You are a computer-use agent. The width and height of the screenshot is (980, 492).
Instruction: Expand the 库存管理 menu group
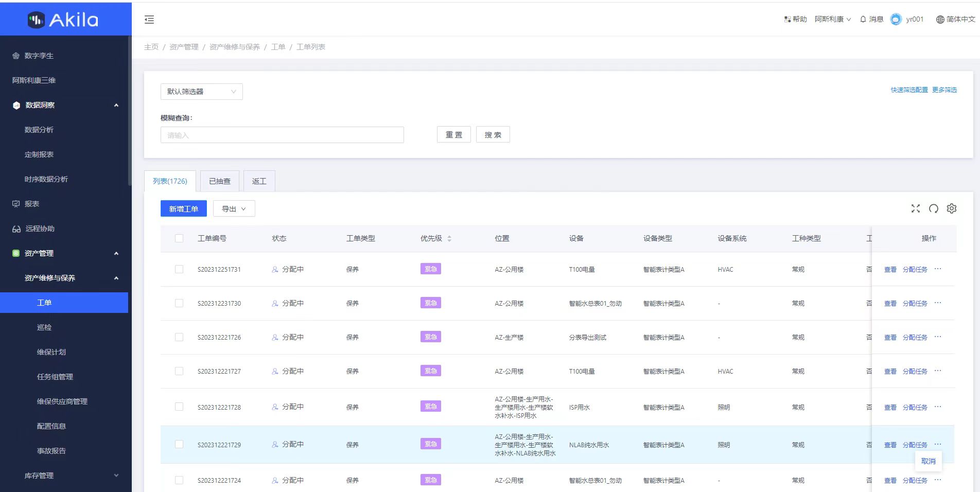tap(116, 476)
